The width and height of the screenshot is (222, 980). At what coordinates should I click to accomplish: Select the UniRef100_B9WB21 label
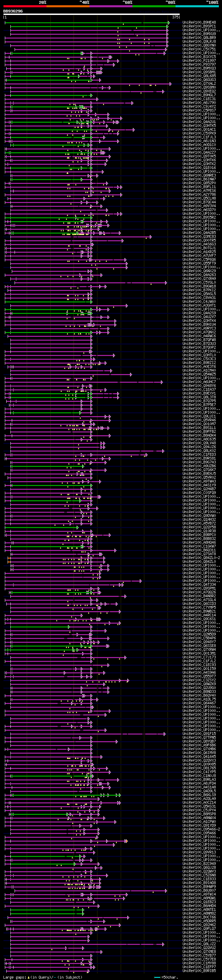[199, 612]
